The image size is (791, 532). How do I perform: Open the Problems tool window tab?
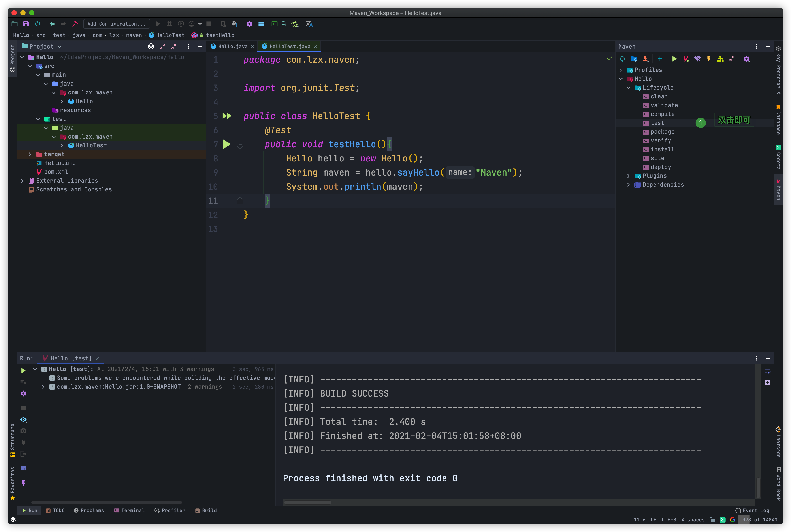click(x=89, y=510)
